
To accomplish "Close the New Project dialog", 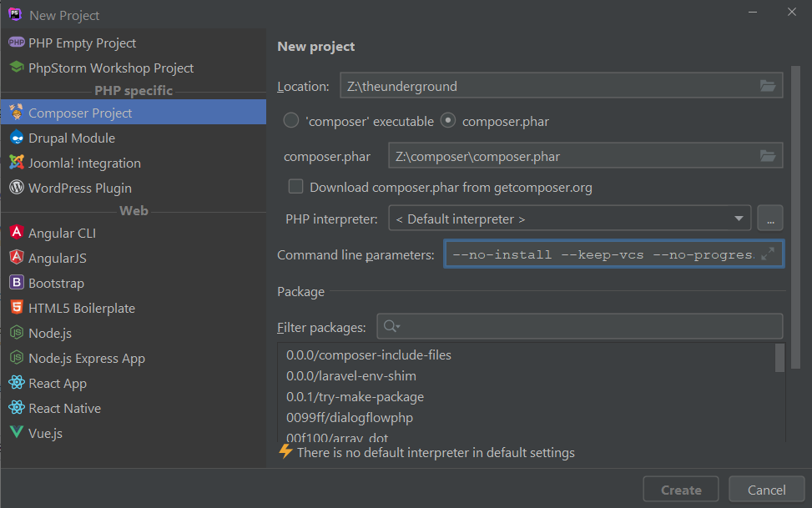I will pyautogui.click(x=792, y=12).
